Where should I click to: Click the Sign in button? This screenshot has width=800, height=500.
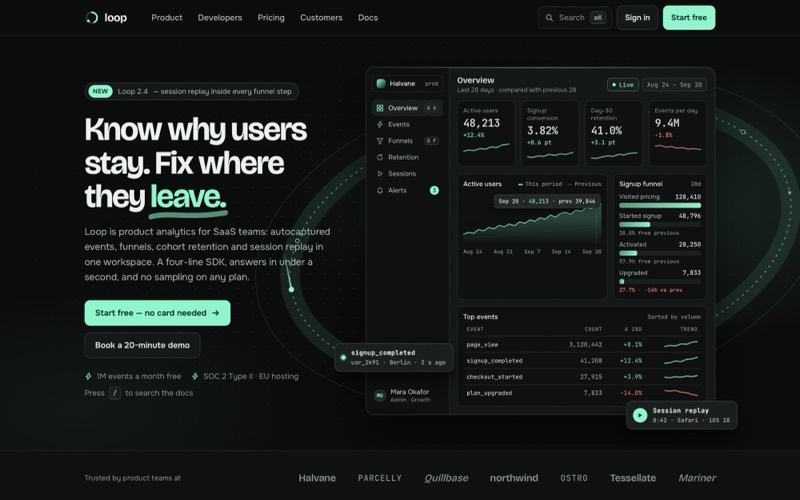pos(637,18)
